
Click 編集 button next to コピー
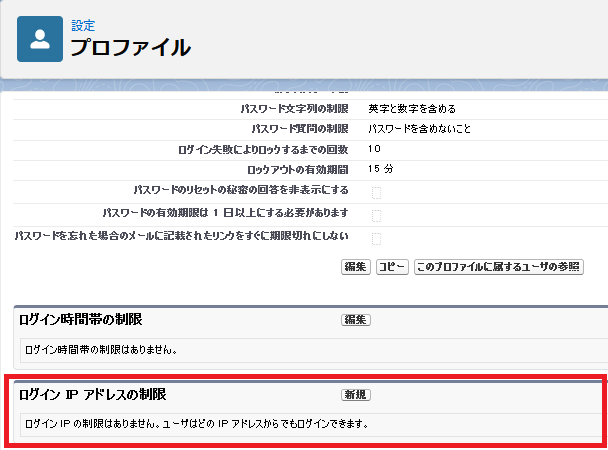(356, 267)
